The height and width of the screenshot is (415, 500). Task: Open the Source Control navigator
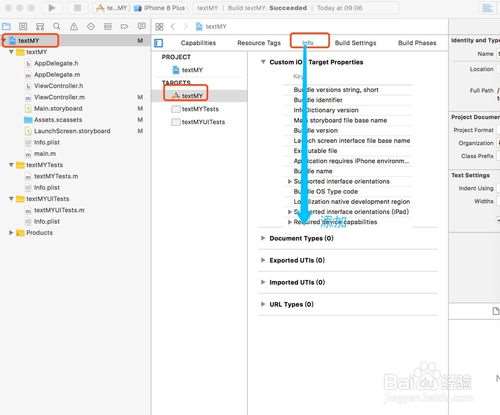(x=23, y=26)
